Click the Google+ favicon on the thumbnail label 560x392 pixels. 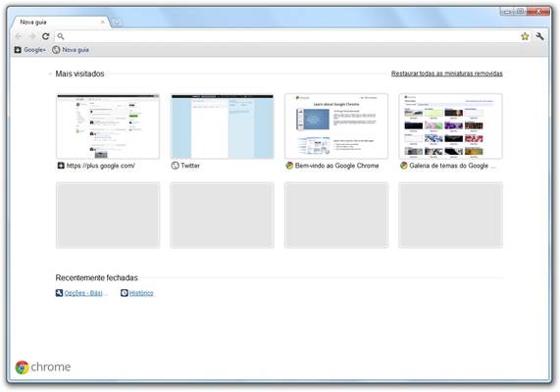coord(61,166)
